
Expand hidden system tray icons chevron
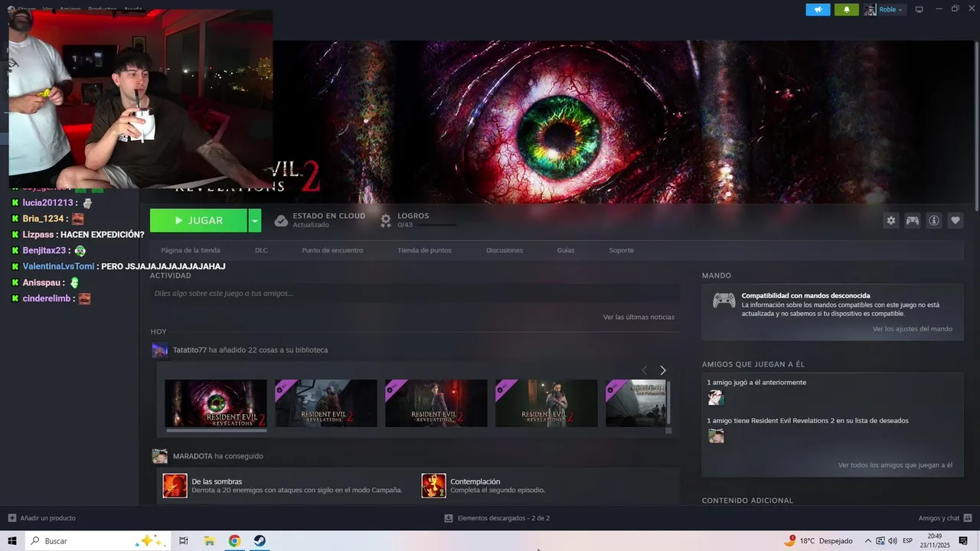tap(869, 541)
